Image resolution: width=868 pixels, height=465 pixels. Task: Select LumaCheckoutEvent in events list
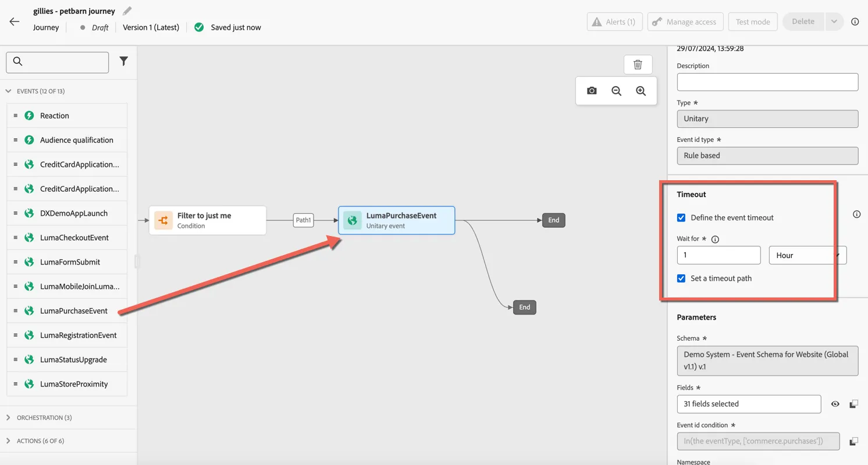point(67,238)
